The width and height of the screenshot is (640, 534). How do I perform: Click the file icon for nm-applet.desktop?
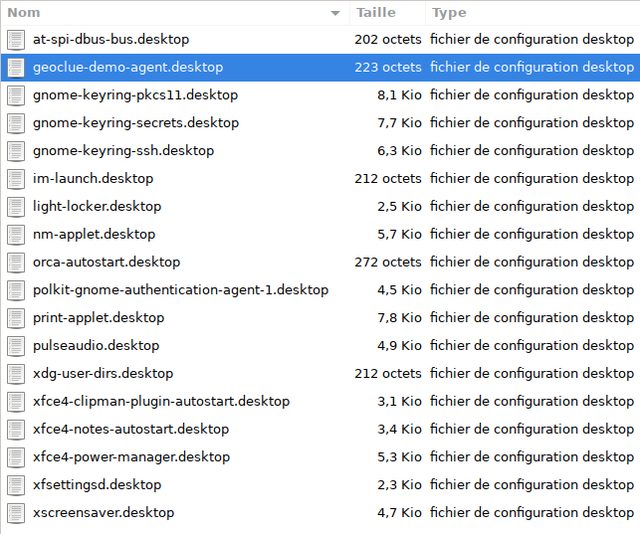(16, 235)
